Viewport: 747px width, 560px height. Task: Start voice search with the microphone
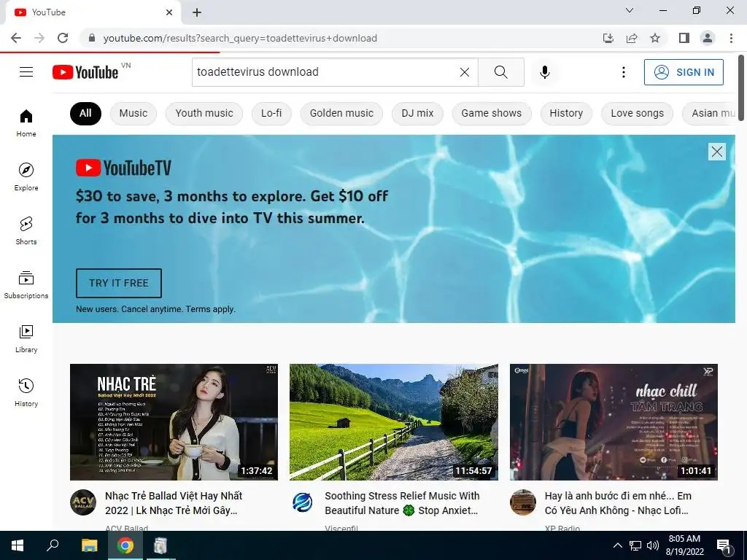pyautogui.click(x=545, y=72)
